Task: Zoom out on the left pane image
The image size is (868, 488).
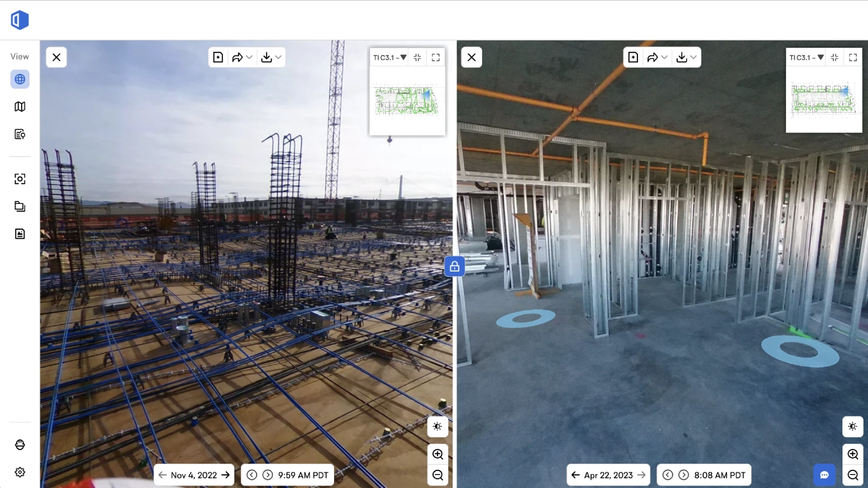Action: coord(437,475)
